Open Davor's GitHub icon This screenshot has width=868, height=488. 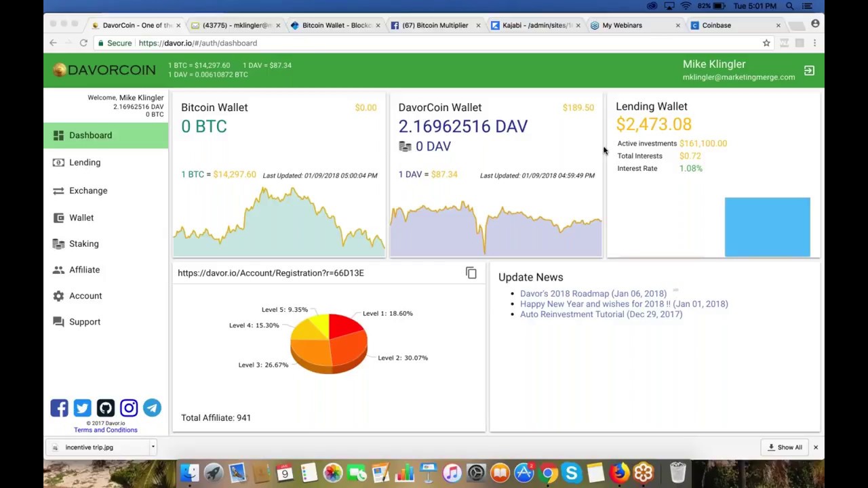tap(106, 407)
